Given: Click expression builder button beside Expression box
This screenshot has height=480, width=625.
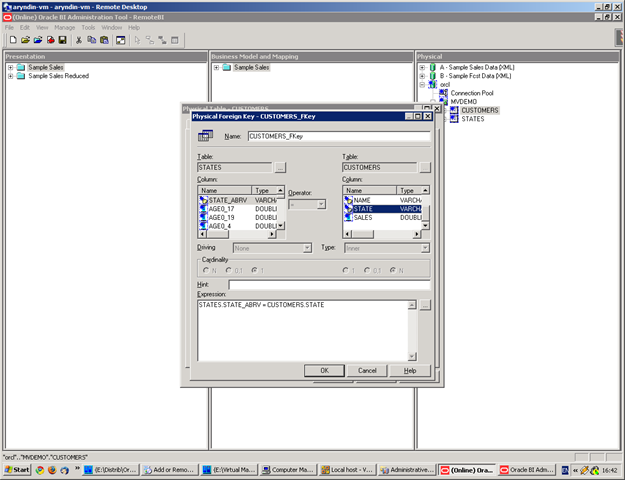Looking at the screenshot, I should (425, 305).
